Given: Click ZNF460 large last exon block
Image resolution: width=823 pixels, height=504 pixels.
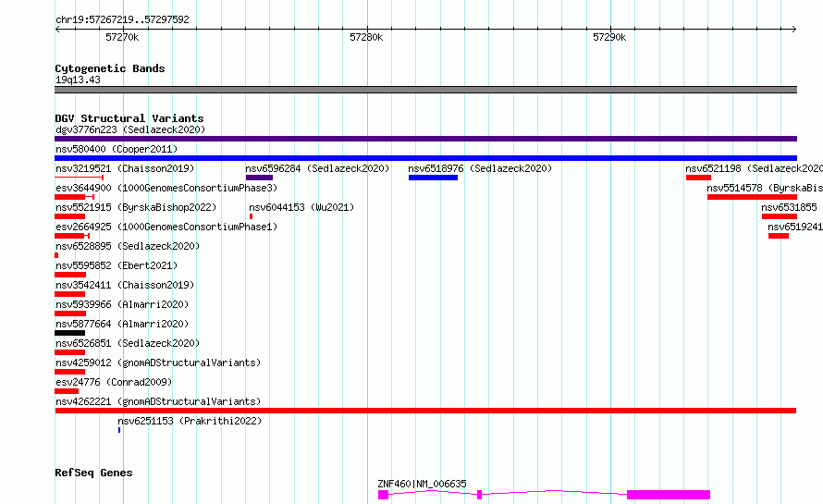Looking at the screenshot, I should [669, 495].
